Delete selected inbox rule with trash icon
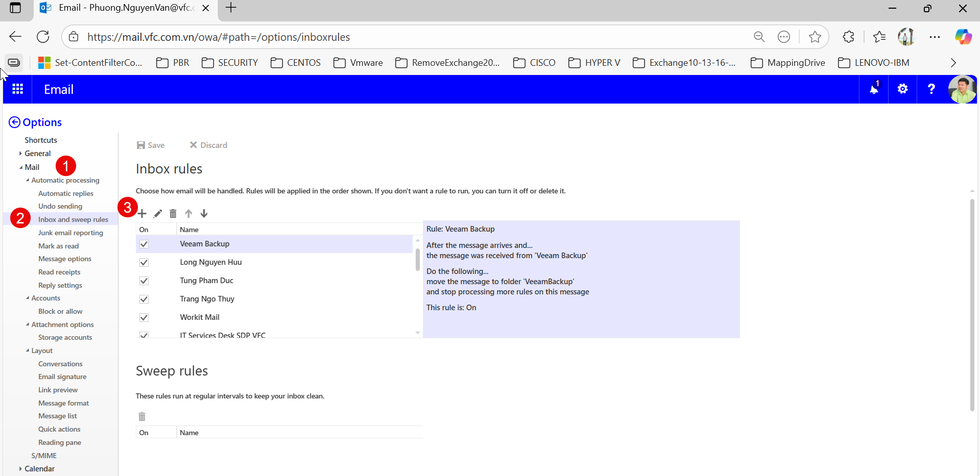 pyautogui.click(x=173, y=214)
